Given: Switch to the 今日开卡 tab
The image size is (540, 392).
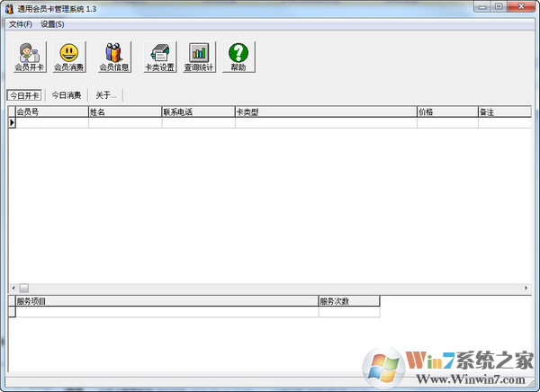Looking at the screenshot, I should (24, 95).
